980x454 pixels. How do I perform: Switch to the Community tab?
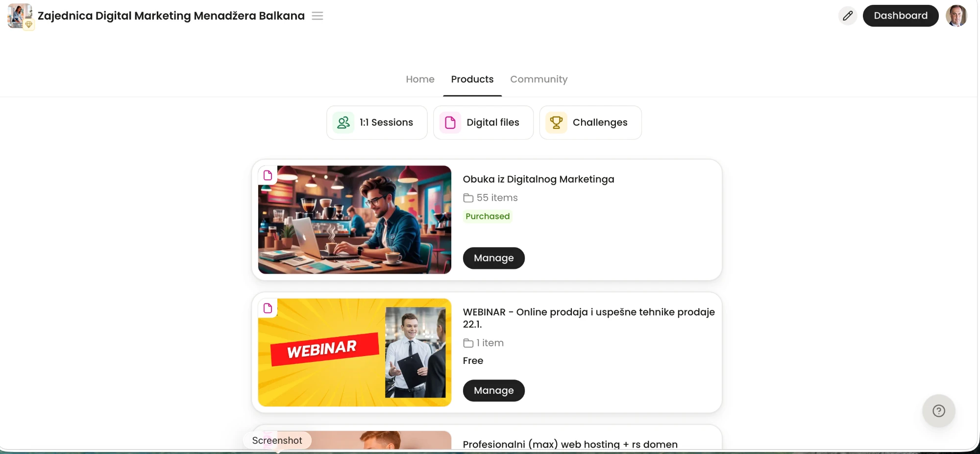(x=539, y=79)
